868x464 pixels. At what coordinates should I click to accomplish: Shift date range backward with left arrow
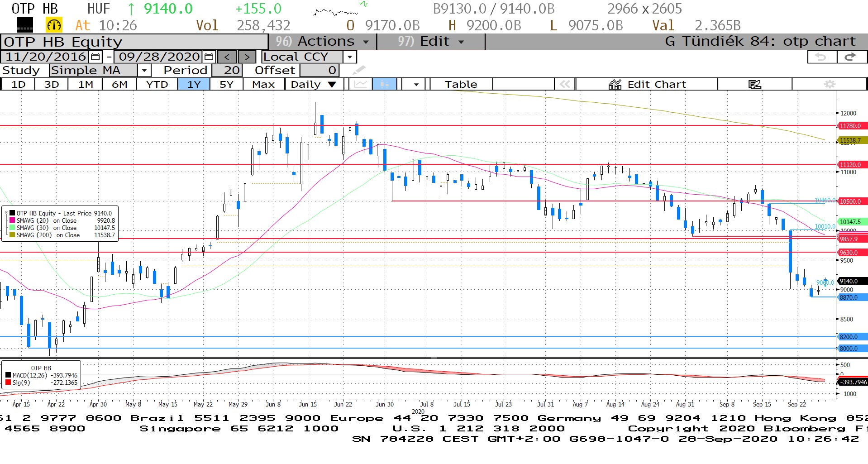[x=227, y=57]
